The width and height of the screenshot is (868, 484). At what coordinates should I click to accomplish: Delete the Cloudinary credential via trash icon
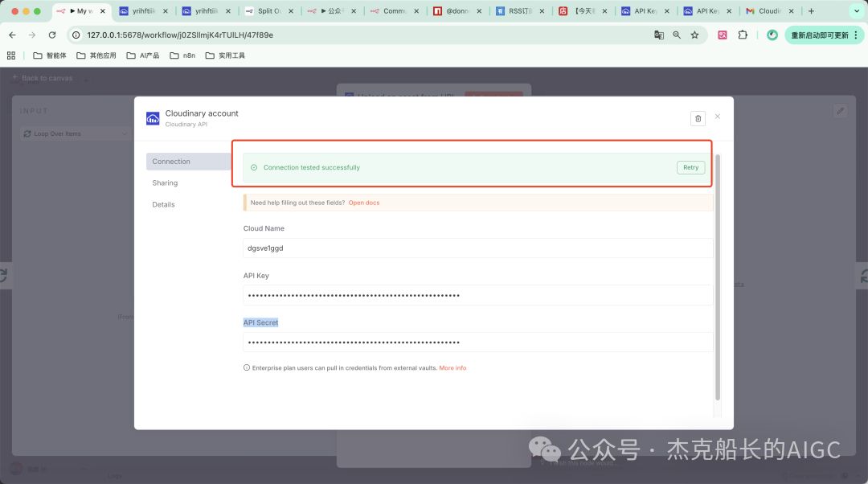698,118
